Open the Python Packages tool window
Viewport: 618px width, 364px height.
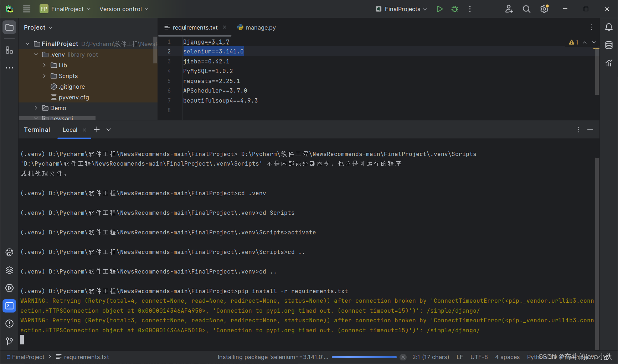click(x=10, y=270)
